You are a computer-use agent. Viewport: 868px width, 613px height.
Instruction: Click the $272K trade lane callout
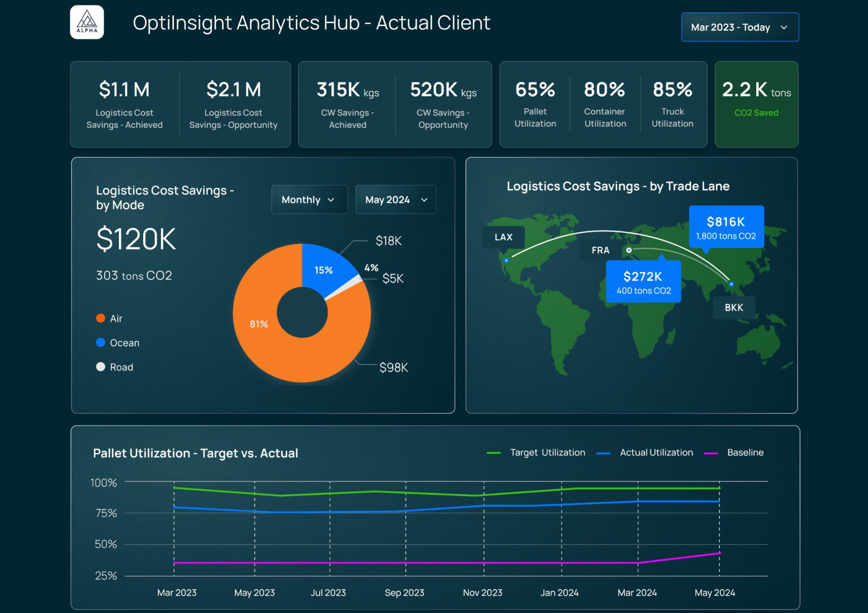coord(643,281)
